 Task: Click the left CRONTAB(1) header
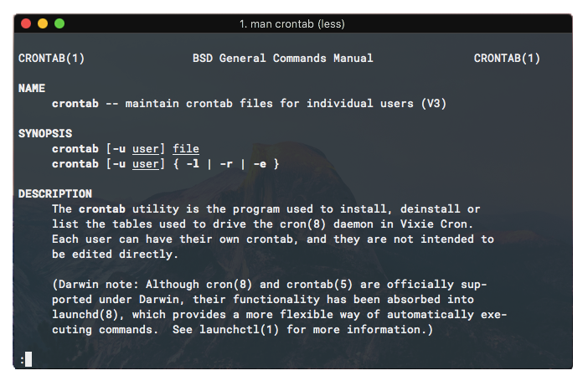tap(52, 58)
